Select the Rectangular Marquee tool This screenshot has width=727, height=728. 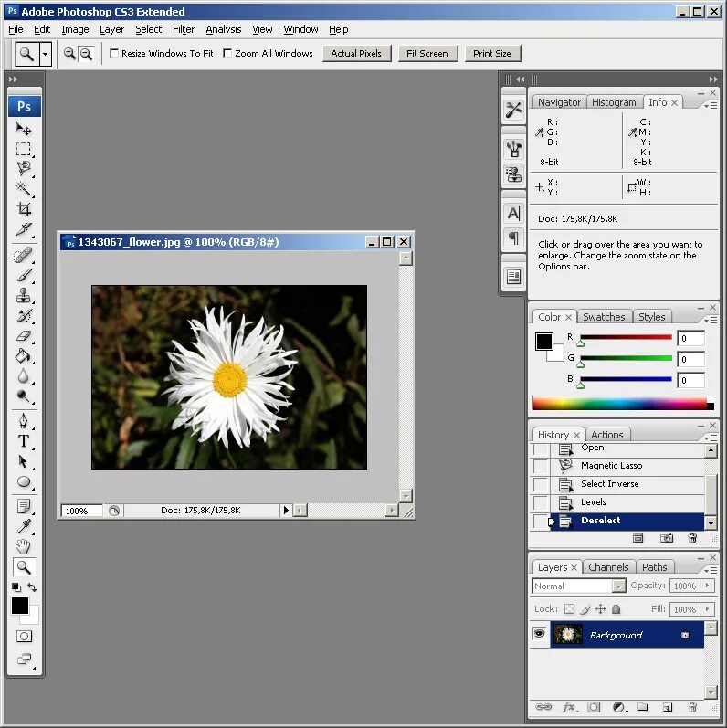tap(23, 149)
